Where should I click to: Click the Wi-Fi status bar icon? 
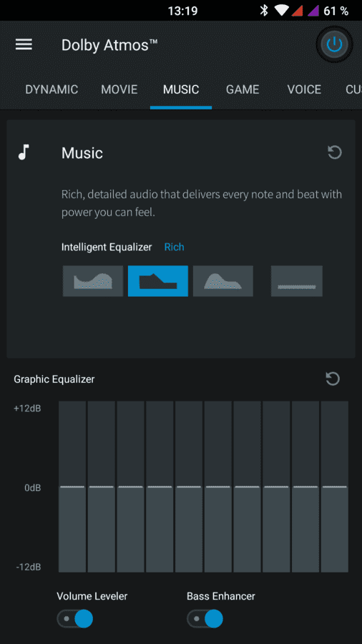[x=282, y=11]
